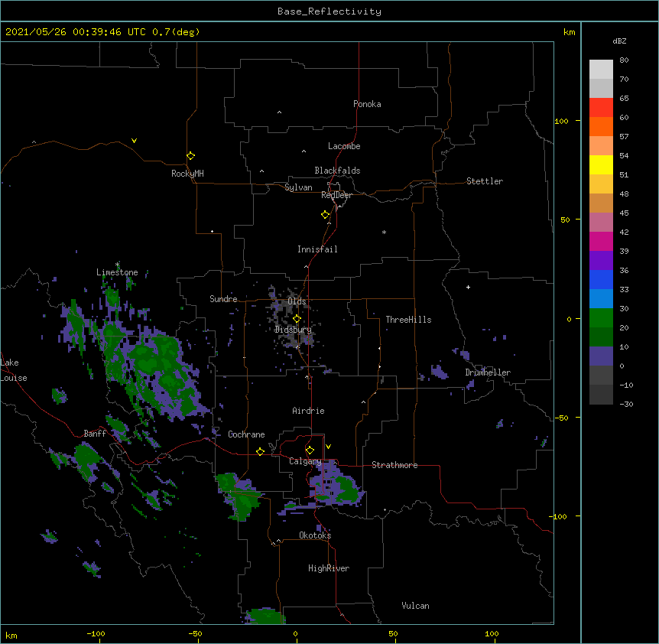The width and height of the screenshot is (659, 644).
Task: Click the Blackfalds city label
Action: [337, 171]
